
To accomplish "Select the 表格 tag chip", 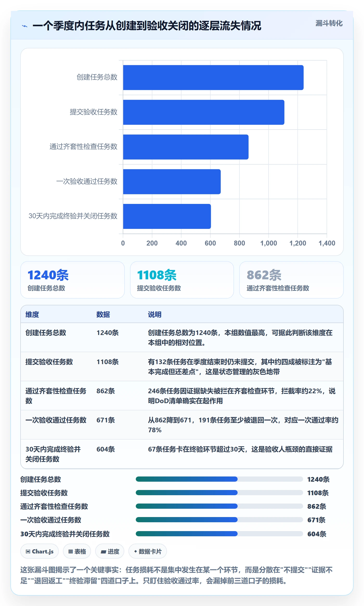I will 77,551.
